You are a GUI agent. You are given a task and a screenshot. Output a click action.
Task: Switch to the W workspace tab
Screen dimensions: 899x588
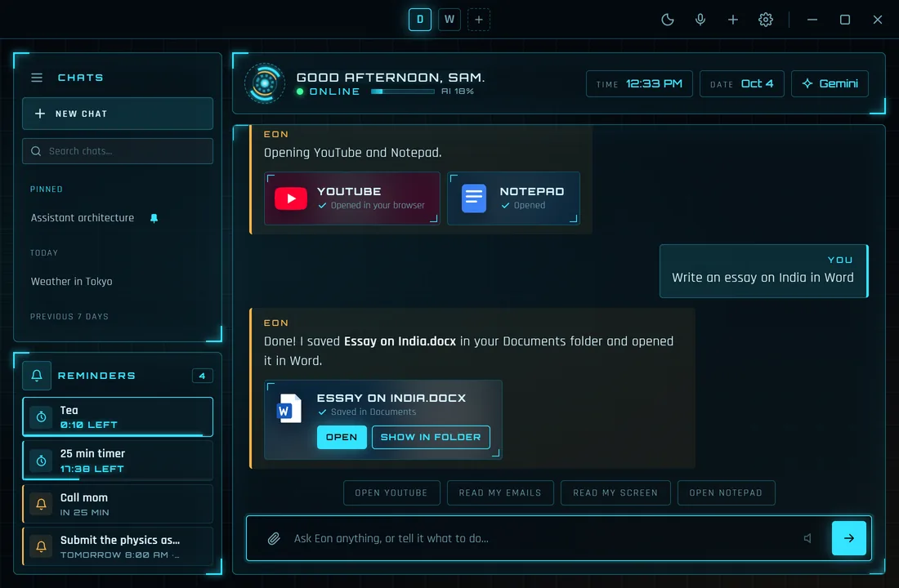tap(449, 20)
